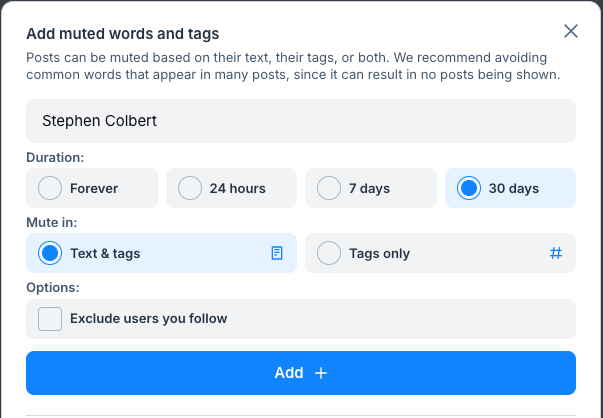
Task: Click the 'Text & tags' label text
Action: (105, 253)
